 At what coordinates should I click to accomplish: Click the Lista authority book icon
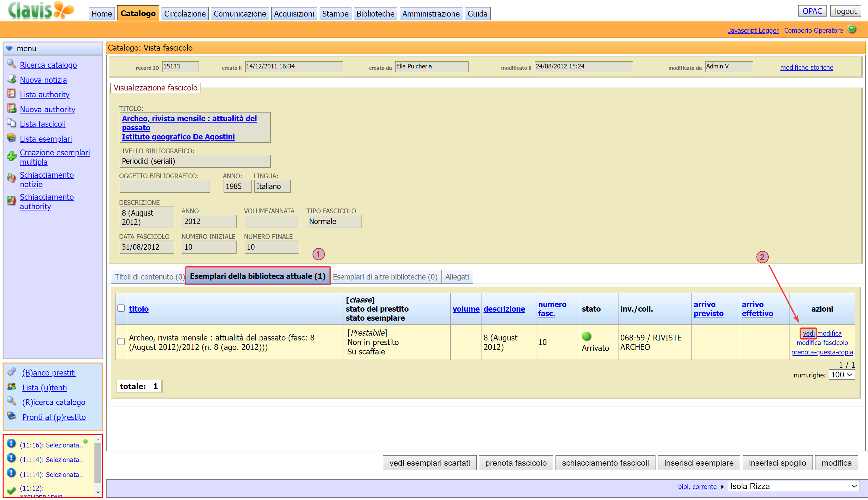(x=11, y=94)
